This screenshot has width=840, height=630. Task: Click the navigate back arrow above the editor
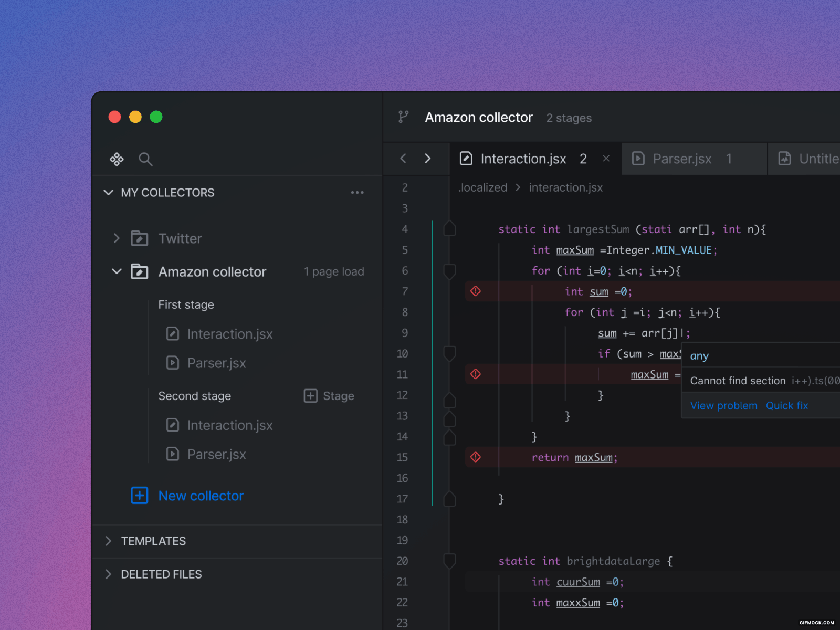pyautogui.click(x=403, y=159)
